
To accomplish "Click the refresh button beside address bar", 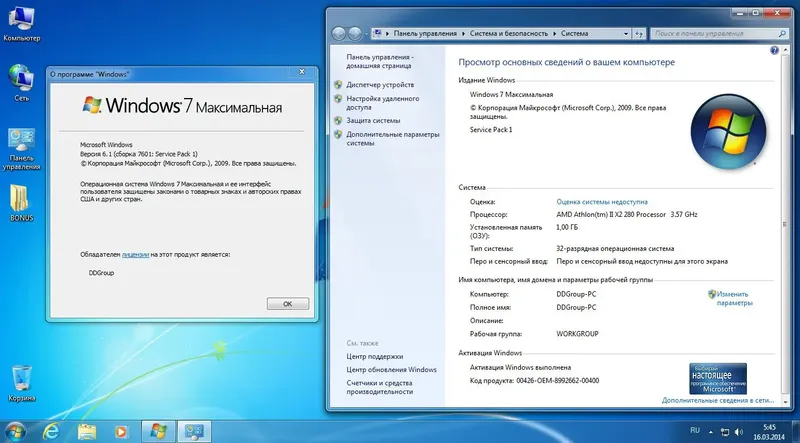I will (639, 34).
